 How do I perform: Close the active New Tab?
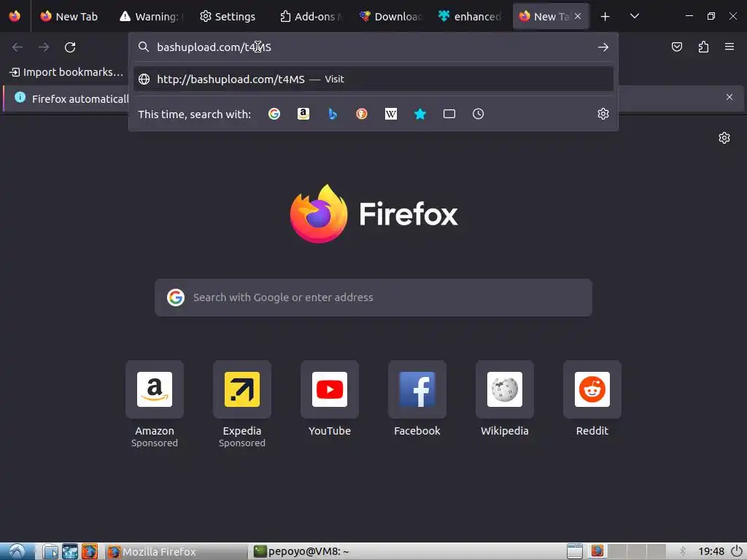pos(578,16)
